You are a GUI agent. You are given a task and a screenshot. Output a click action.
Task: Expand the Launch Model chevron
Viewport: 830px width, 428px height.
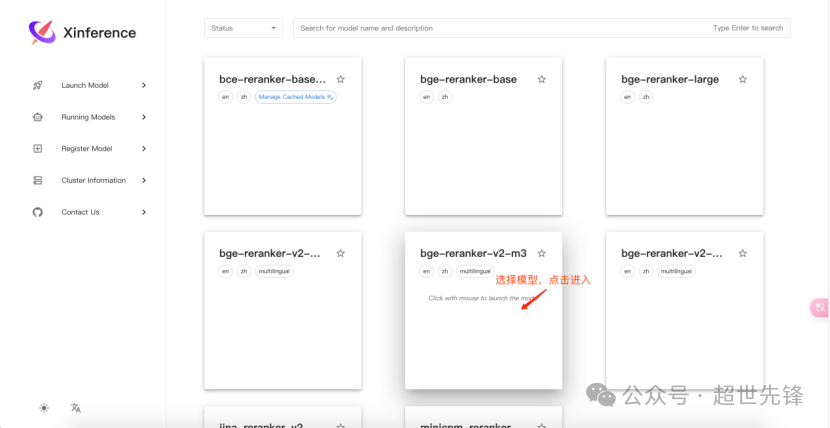tap(144, 85)
